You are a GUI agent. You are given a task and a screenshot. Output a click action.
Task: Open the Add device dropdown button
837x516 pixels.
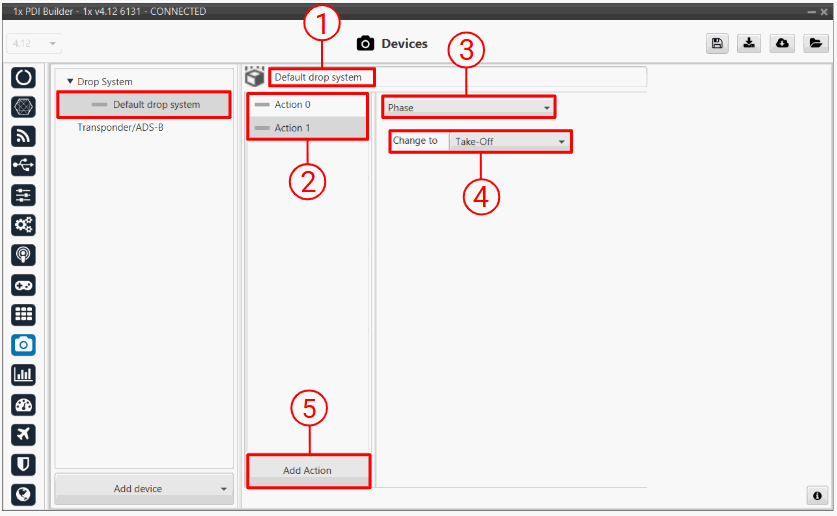144,488
